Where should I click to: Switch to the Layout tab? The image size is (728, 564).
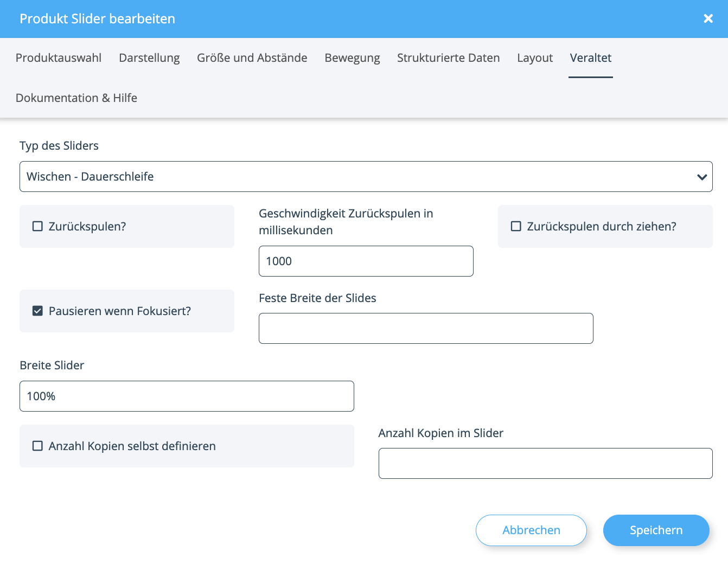535,58
